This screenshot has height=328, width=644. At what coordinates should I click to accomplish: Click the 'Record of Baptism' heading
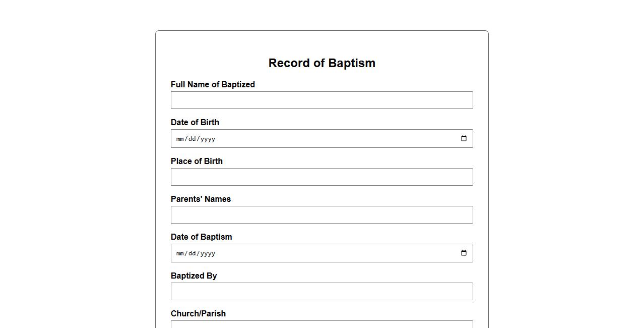tap(321, 63)
